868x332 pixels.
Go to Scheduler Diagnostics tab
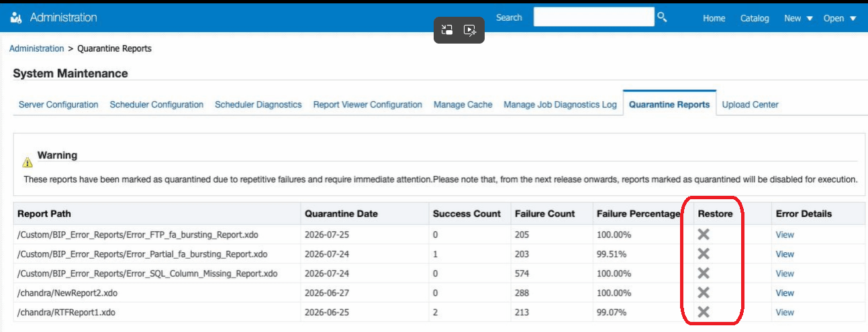[258, 105]
